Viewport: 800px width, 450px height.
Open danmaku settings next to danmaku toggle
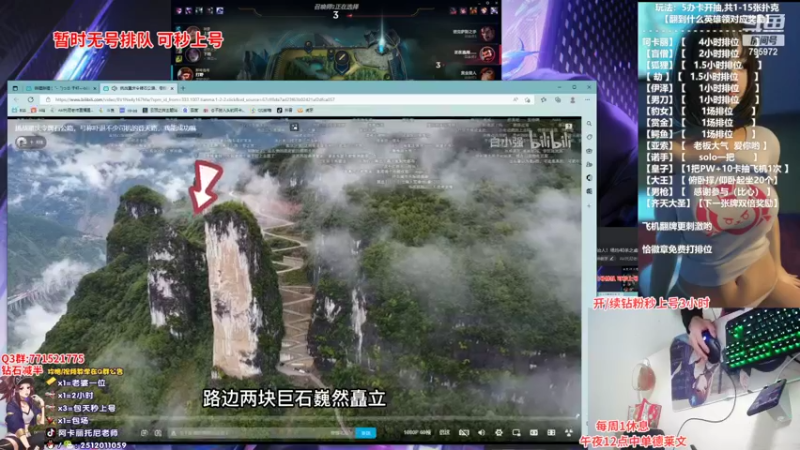(158, 433)
